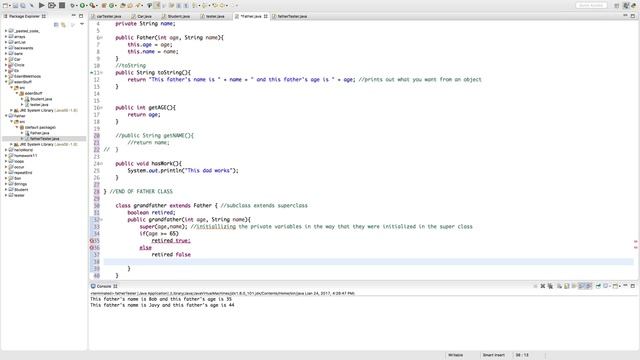Expand the Circle project
The image size is (640, 360).
(6, 65)
